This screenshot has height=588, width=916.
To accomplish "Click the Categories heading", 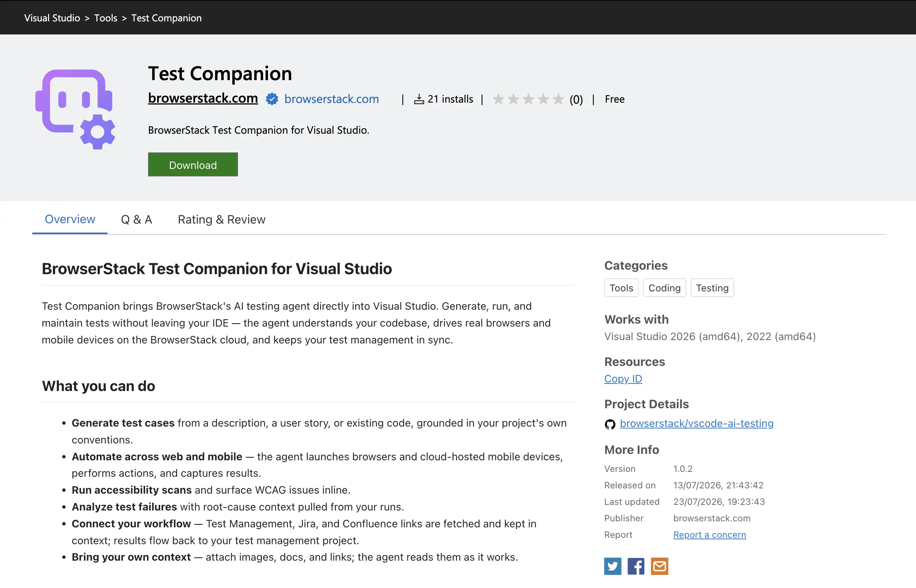I will click(636, 266).
